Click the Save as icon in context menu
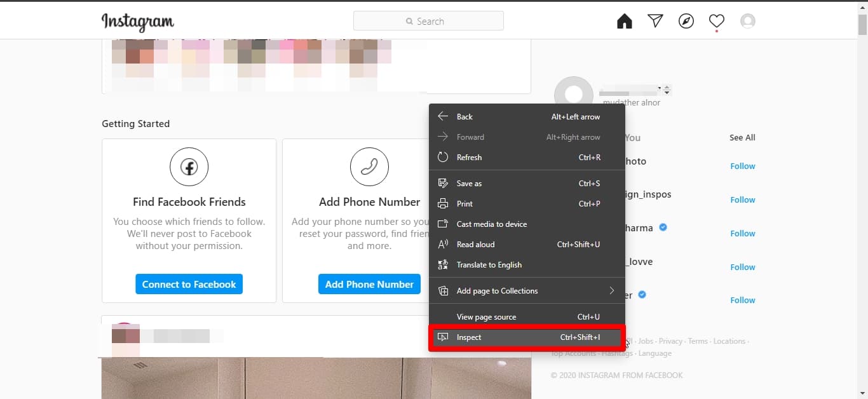 444,183
